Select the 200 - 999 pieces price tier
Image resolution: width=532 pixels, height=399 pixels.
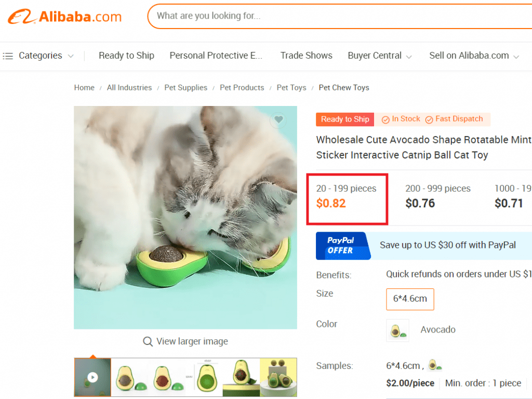(x=437, y=196)
